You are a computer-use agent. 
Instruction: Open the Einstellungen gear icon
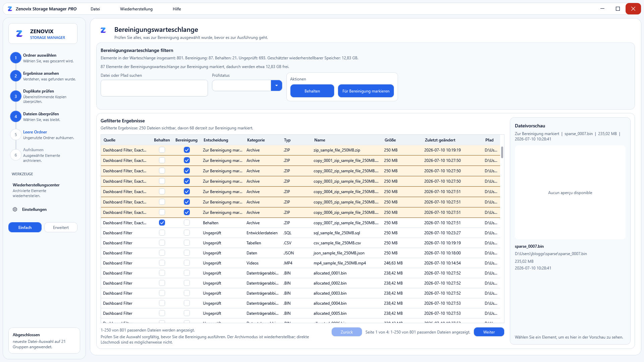[15, 209]
